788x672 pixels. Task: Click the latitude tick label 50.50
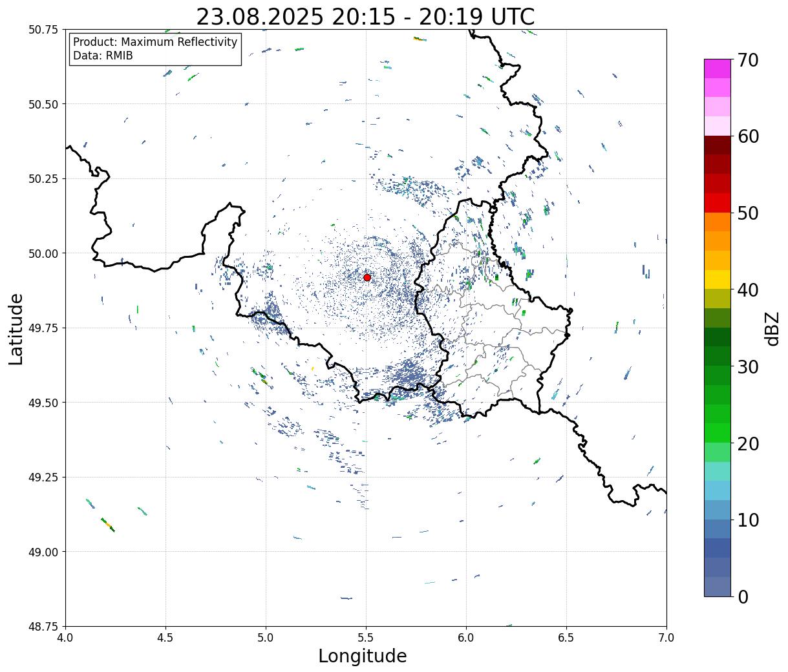(x=43, y=104)
